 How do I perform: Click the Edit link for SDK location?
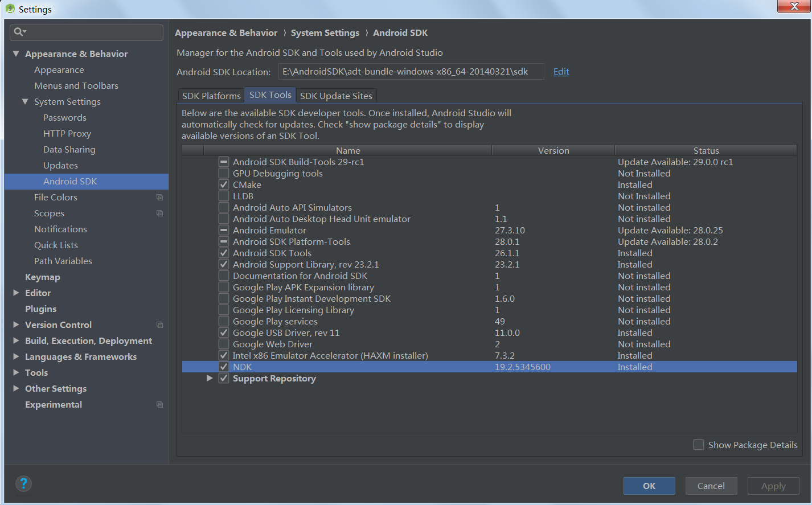coord(561,71)
